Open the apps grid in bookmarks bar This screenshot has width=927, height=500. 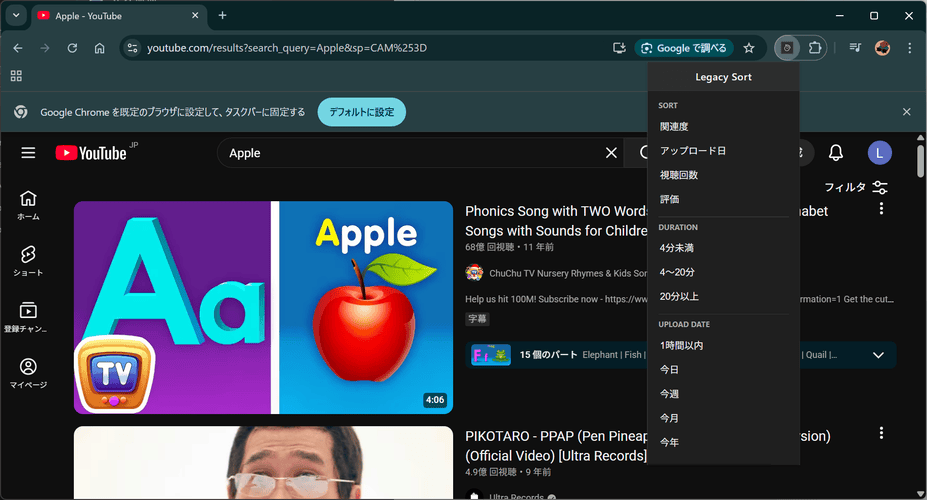point(17,76)
